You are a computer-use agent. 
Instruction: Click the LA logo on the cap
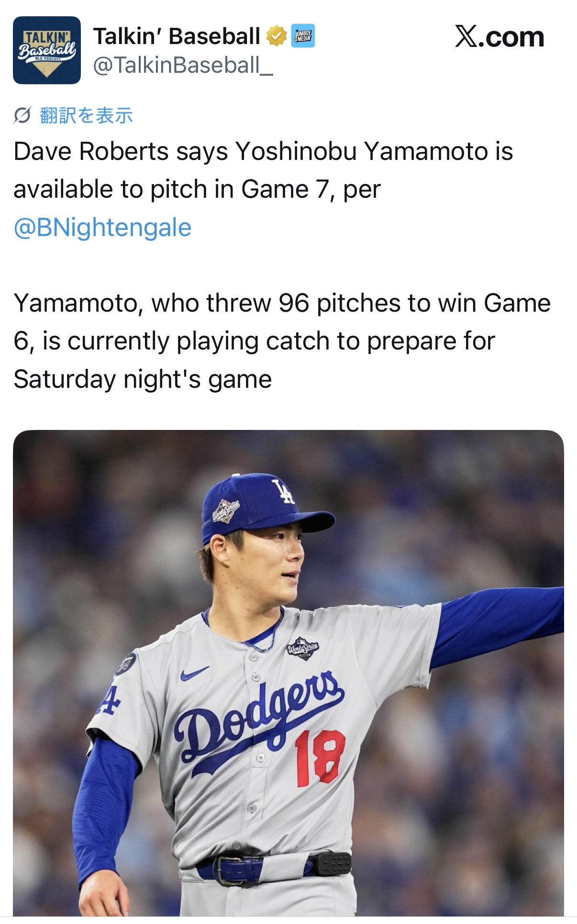(283, 491)
